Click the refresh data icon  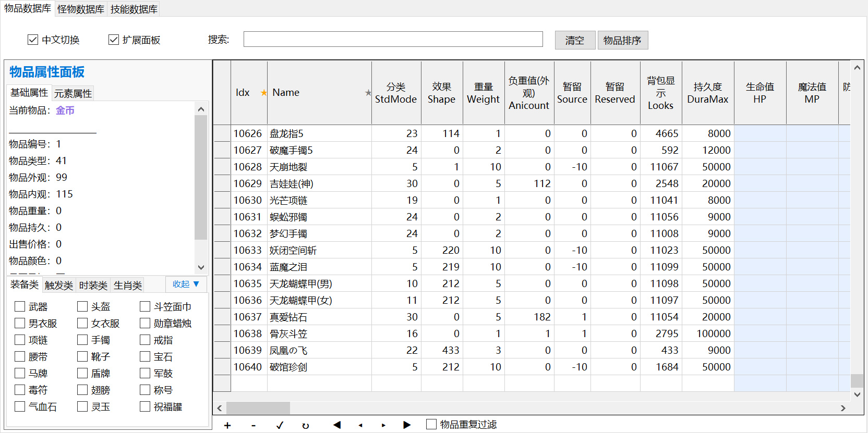[x=306, y=425]
